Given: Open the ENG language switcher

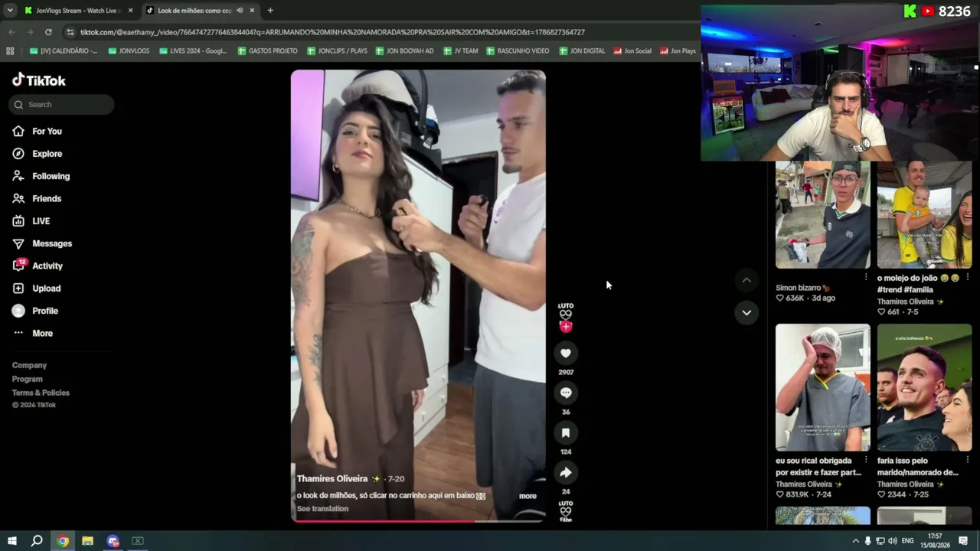Looking at the screenshot, I should [908, 541].
